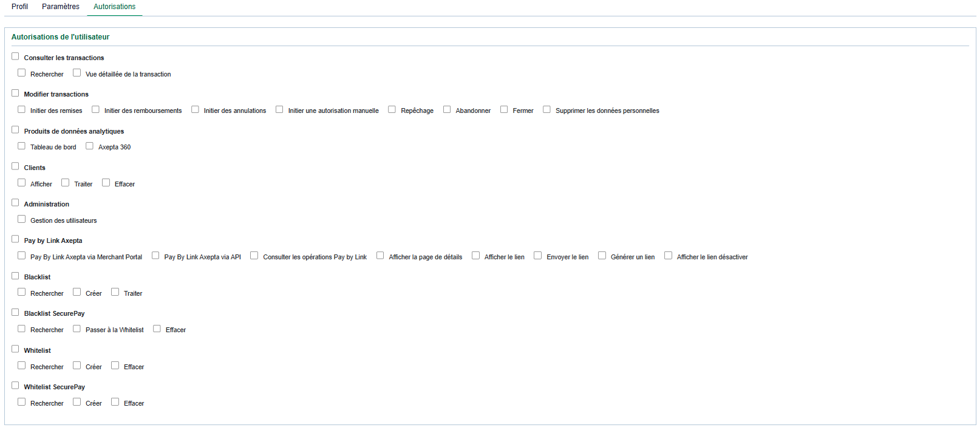
Task: Enable Gestion des utilisateurs permission
Action: click(22, 219)
